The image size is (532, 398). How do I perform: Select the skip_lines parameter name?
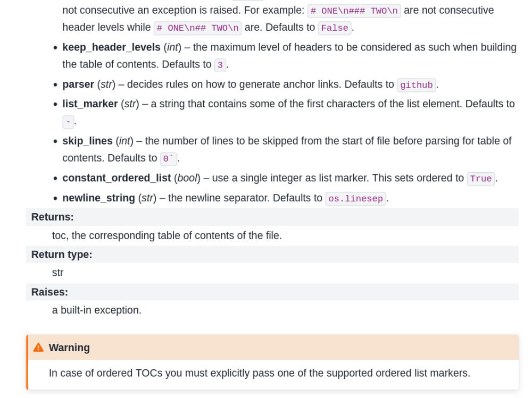87,141
